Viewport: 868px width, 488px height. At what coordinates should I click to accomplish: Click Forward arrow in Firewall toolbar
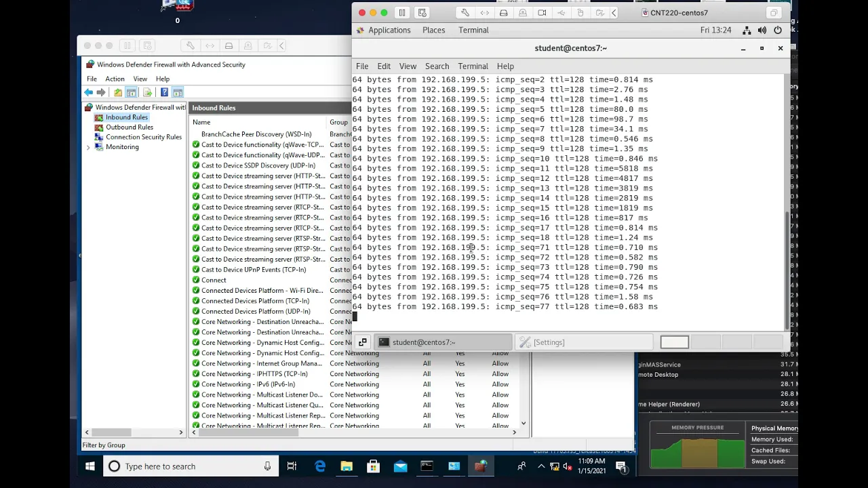tap(101, 92)
